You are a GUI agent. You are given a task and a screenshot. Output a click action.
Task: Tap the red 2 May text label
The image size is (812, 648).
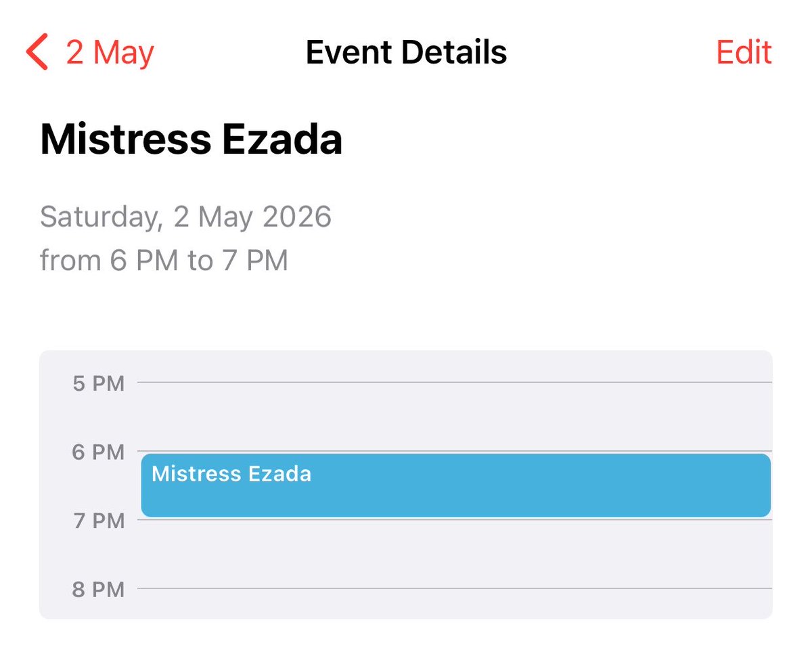click(110, 53)
